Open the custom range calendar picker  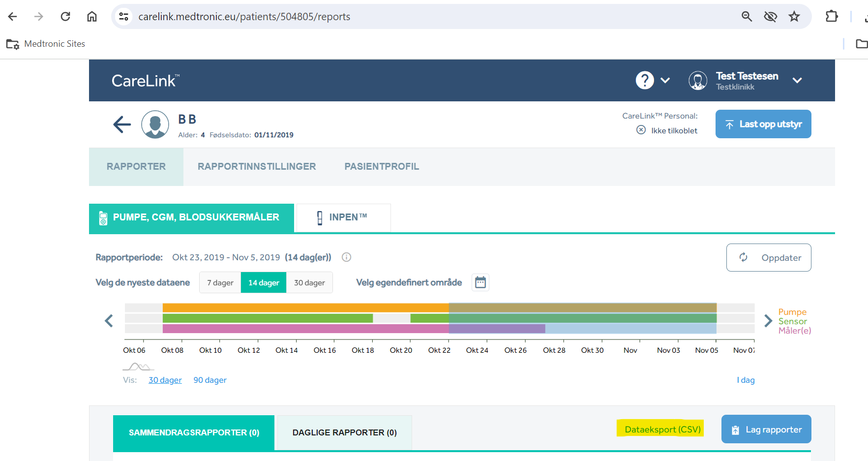pyautogui.click(x=480, y=282)
